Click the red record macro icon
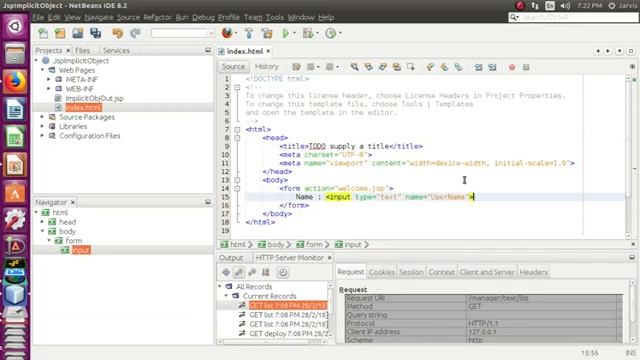This screenshot has width=640, height=360. tap(512, 67)
